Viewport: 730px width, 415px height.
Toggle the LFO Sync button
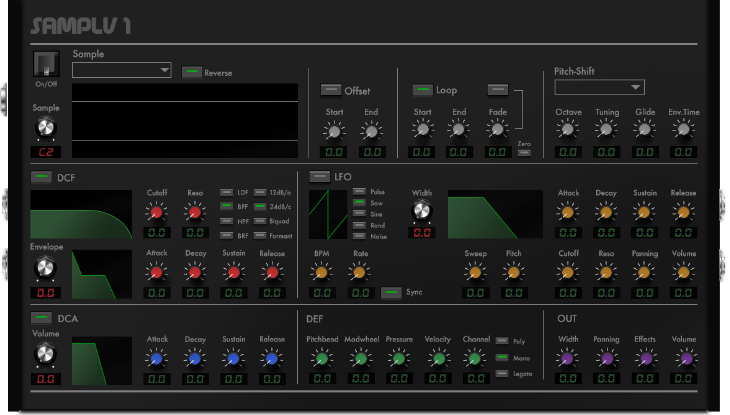pyautogui.click(x=391, y=292)
